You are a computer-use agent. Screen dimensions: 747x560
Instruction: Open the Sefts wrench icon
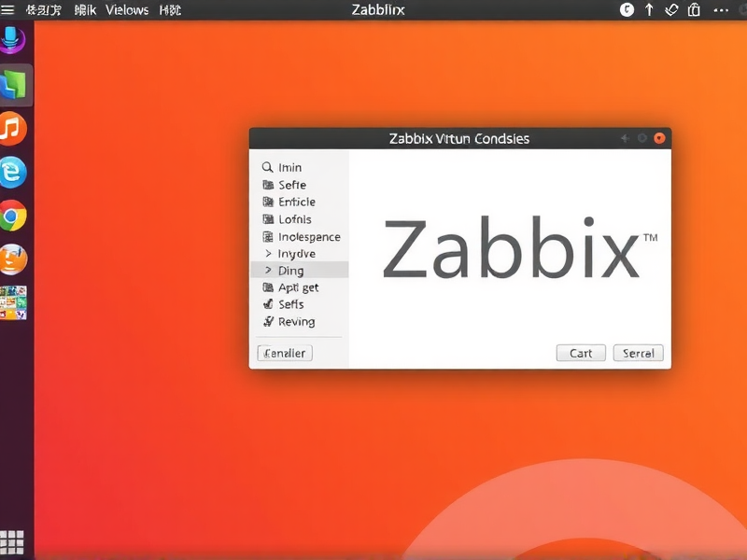[269, 303]
